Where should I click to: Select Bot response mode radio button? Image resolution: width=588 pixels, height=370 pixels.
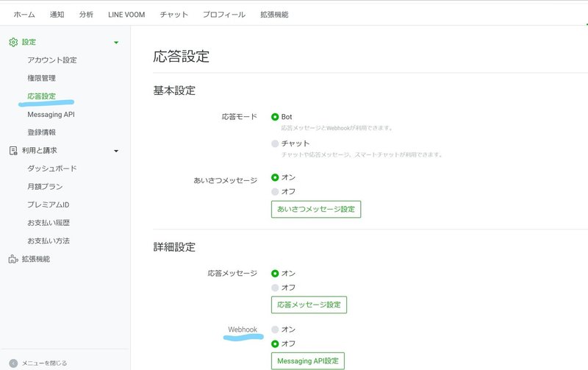point(275,117)
